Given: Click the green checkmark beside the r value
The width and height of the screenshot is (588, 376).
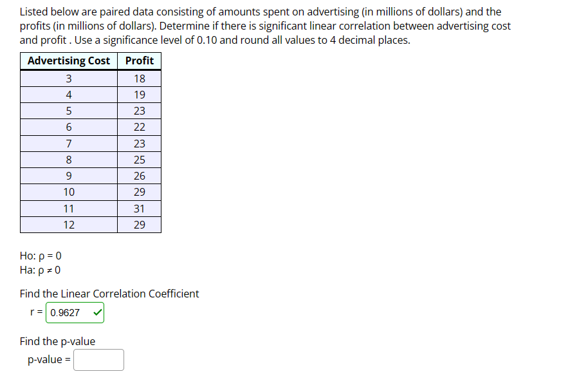Looking at the screenshot, I should (x=96, y=312).
